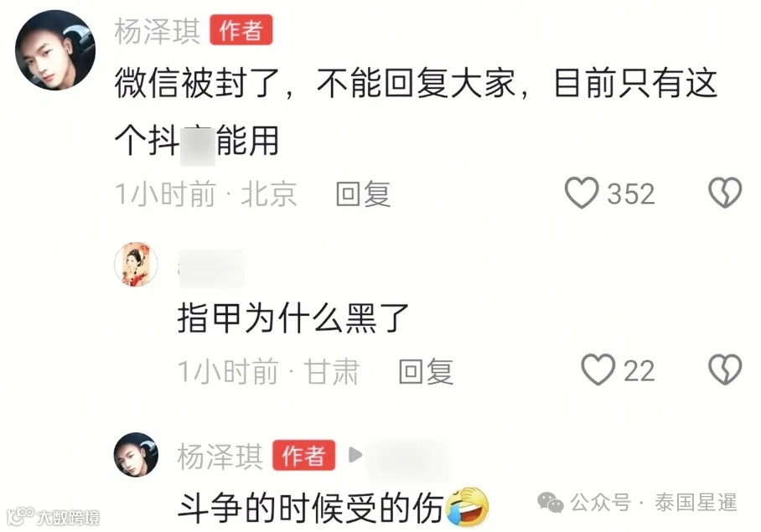Image resolution: width=761 pixels, height=532 pixels.
Task: Open 杨泽琪's large profile avatar
Action: click(55, 50)
